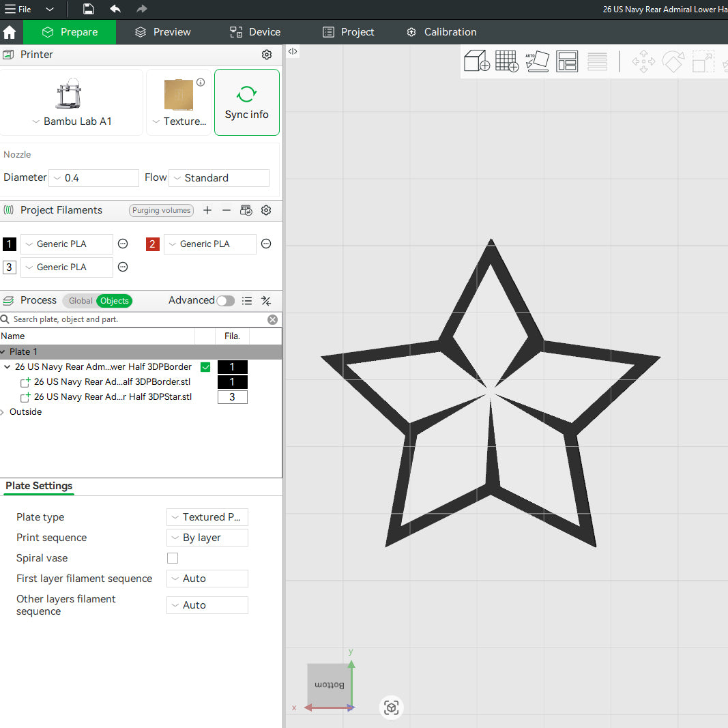Viewport: 728px width, 728px height.
Task: Enable the Spiral vase checkbox
Action: [x=173, y=558]
